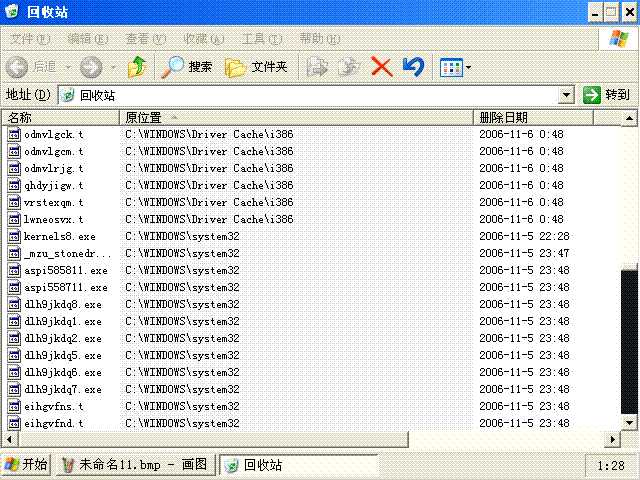Click vertical scrollbar down arrow
Viewport: 640px width, 480px height.
(629, 423)
